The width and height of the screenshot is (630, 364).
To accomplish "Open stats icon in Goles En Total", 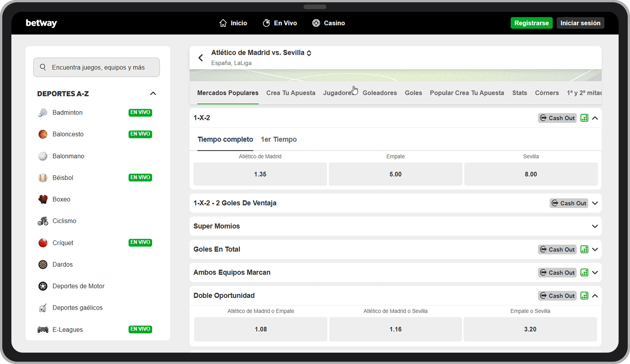I will [584, 249].
